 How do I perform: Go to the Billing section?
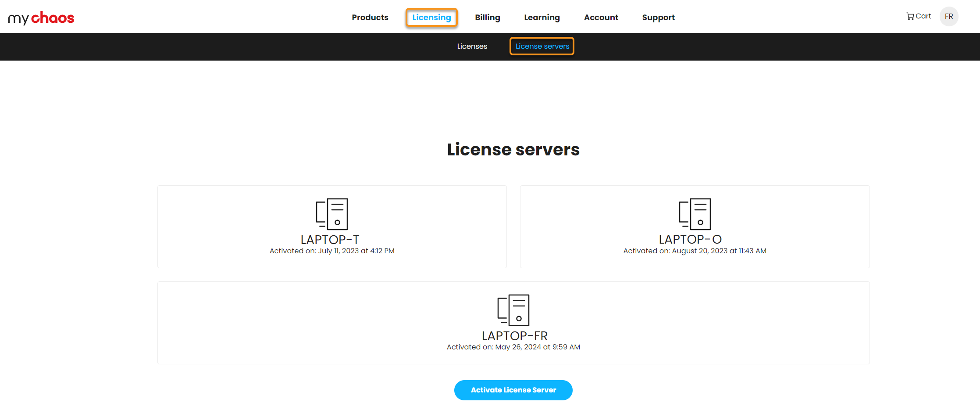coord(487,18)
